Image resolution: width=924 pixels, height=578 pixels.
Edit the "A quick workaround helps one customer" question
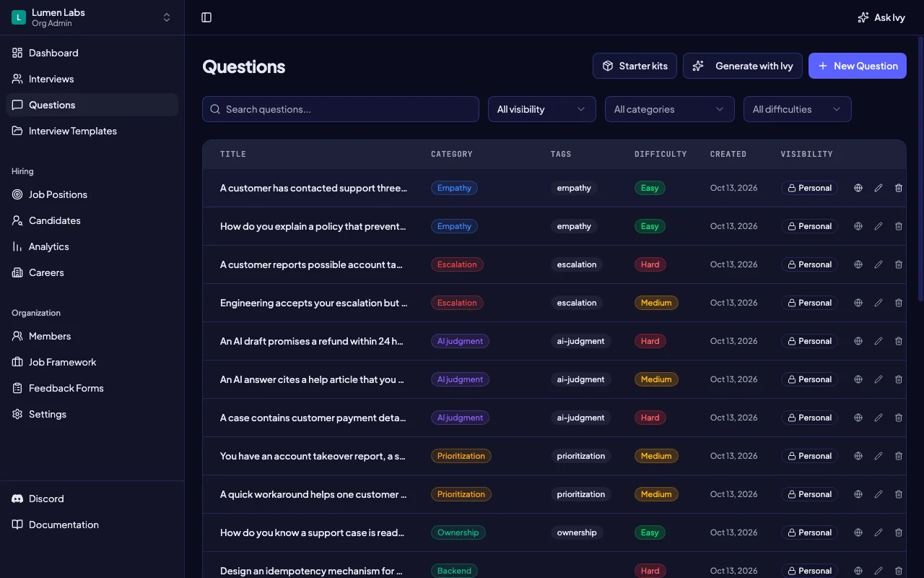(879, 494)
